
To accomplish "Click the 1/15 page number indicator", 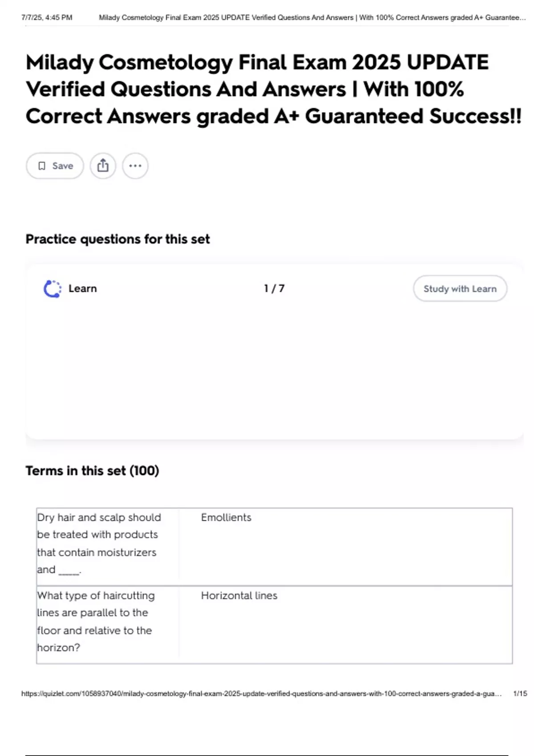I will pos(520,694).
